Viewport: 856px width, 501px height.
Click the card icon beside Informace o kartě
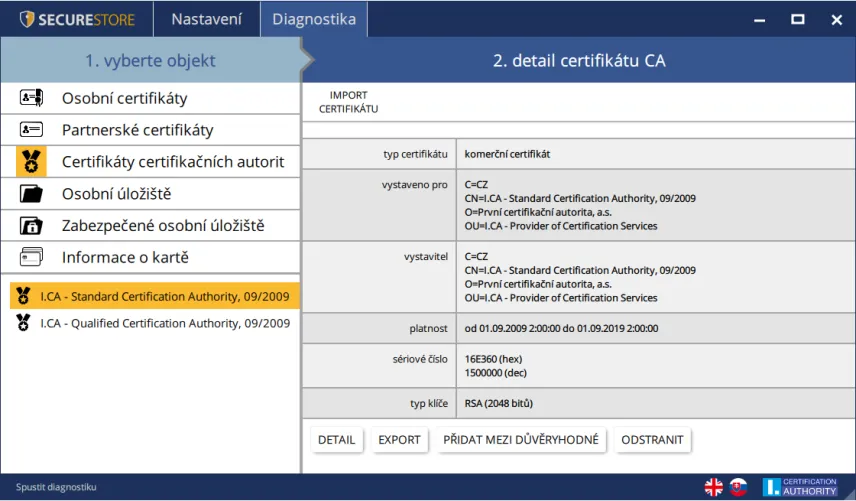click(31, 257)
